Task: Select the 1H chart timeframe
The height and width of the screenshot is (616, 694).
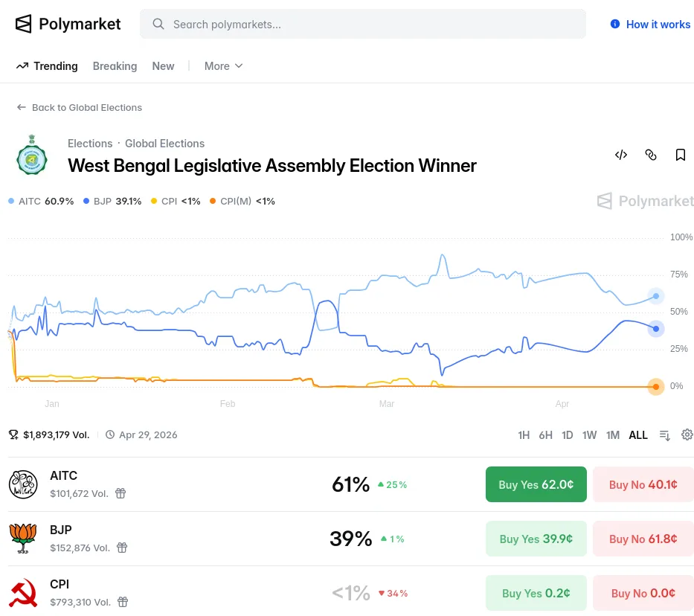Action: click(524, 435)
